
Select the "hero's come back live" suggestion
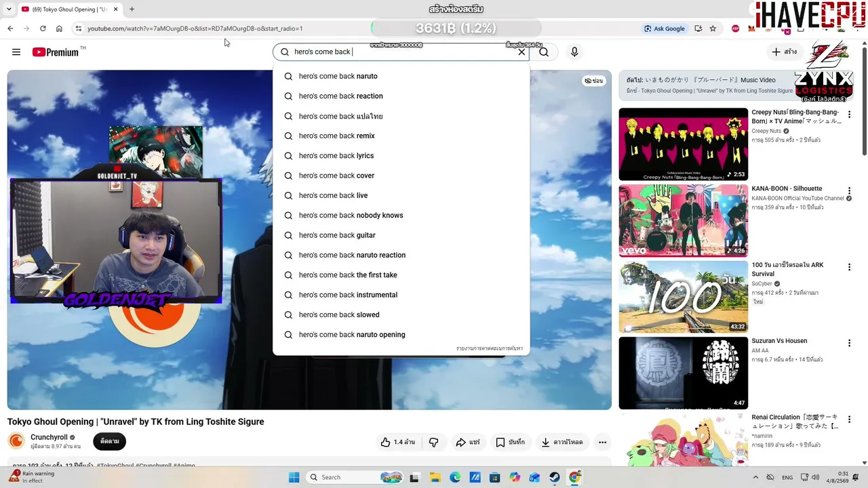point(401,195)
